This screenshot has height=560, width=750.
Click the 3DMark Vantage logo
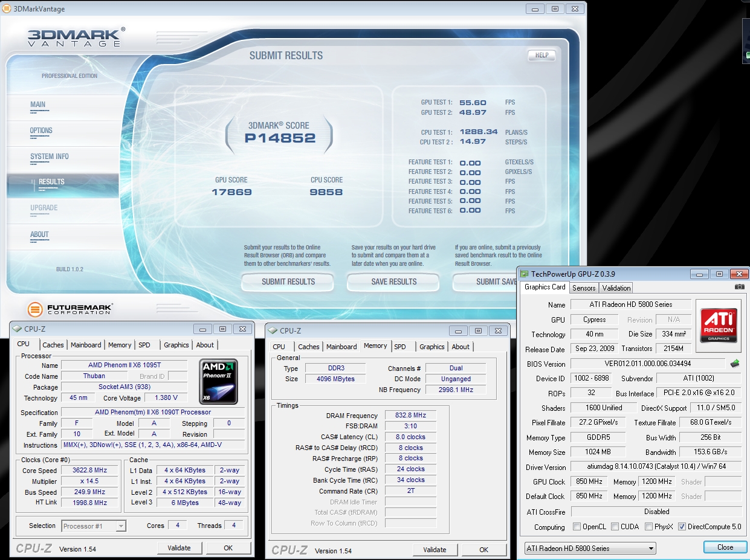pos(76,37)
